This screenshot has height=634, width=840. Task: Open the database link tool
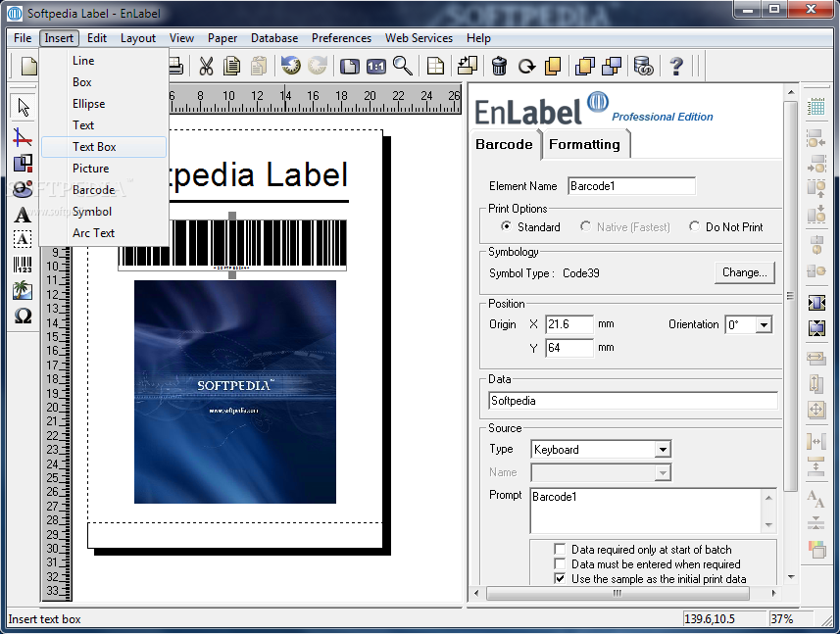click(643, 66)
